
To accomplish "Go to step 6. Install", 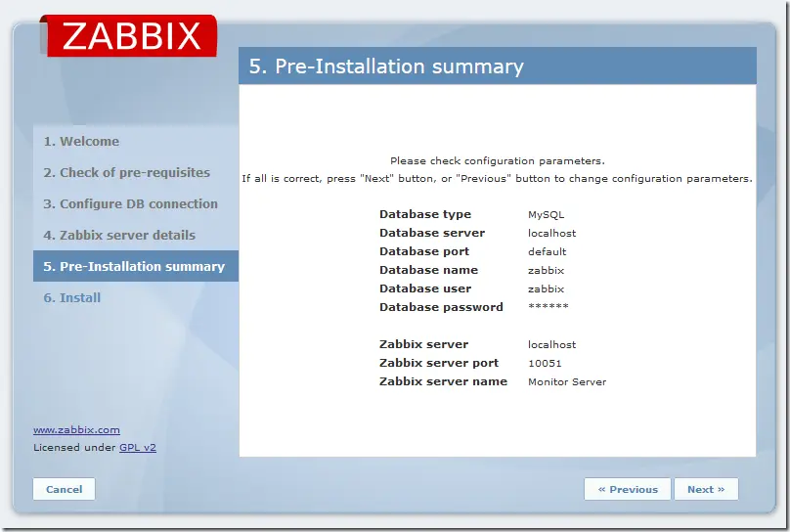I will click(72, 297).
